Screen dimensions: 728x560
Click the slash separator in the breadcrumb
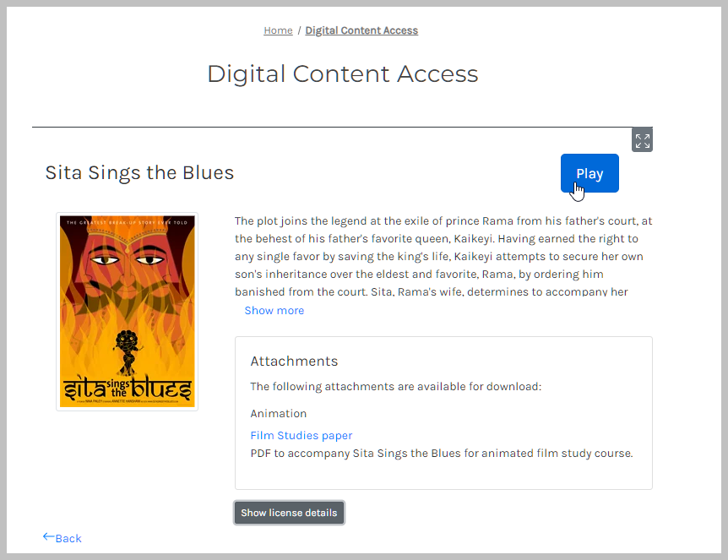[299, 30]
